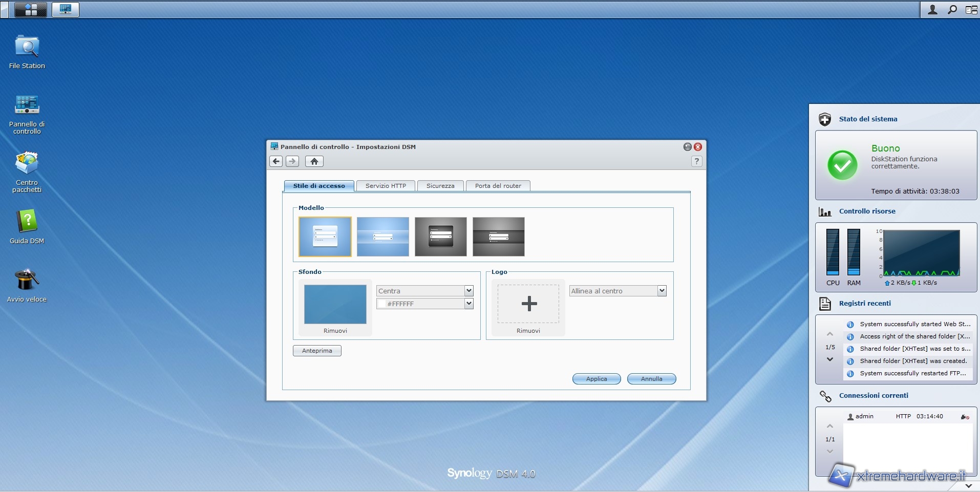Select the dark centered login template
The image size is (980, 492).
pos(440,237)
